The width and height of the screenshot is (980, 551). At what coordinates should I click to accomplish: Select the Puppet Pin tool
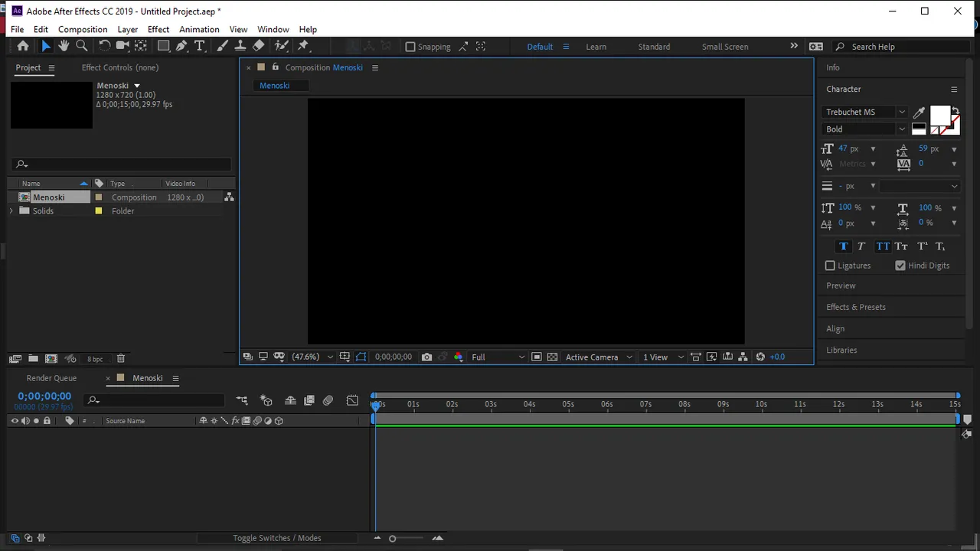click(x=303, y=46)
